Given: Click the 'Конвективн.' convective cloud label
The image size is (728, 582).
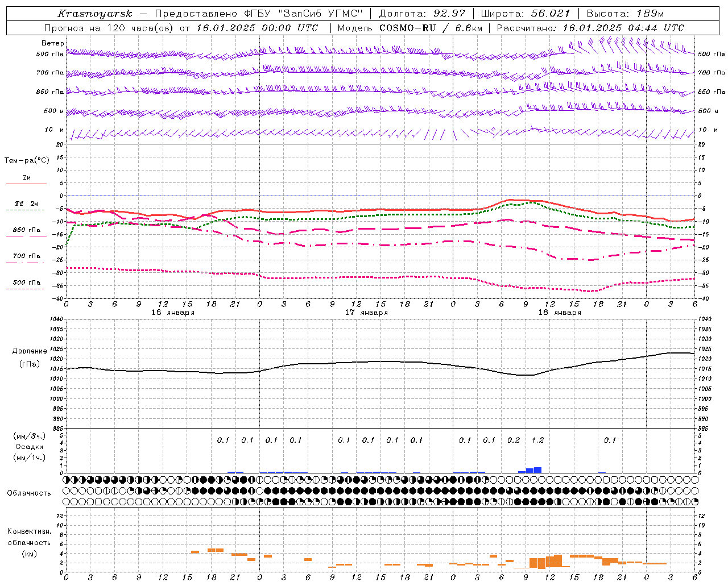Looking at the screenshot, I should click(30, 531).
